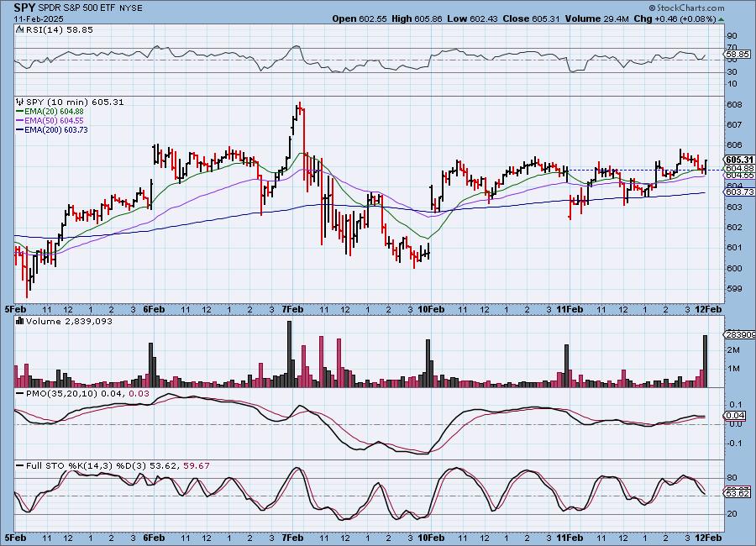Click the 11Feb date under the price panel
The image size is (756, 546).
(x=570, y=309)
